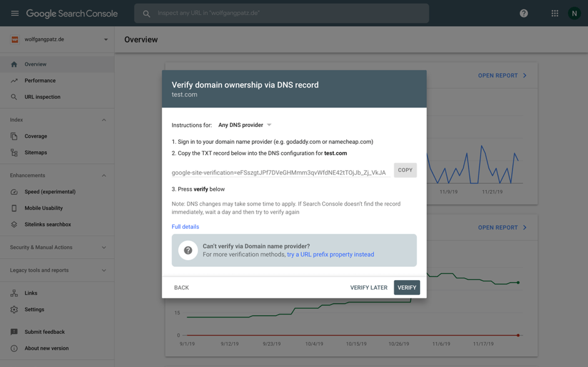Viewport: 588px width, 367px height.
Task: Open the property selector dropdown arrow
Action: coord(106,39)
